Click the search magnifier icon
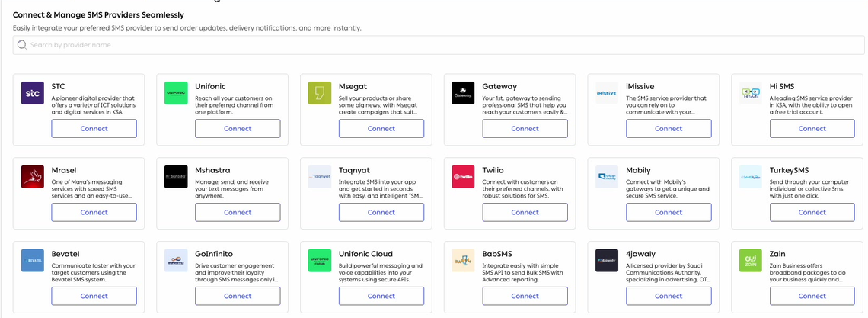 22,45
